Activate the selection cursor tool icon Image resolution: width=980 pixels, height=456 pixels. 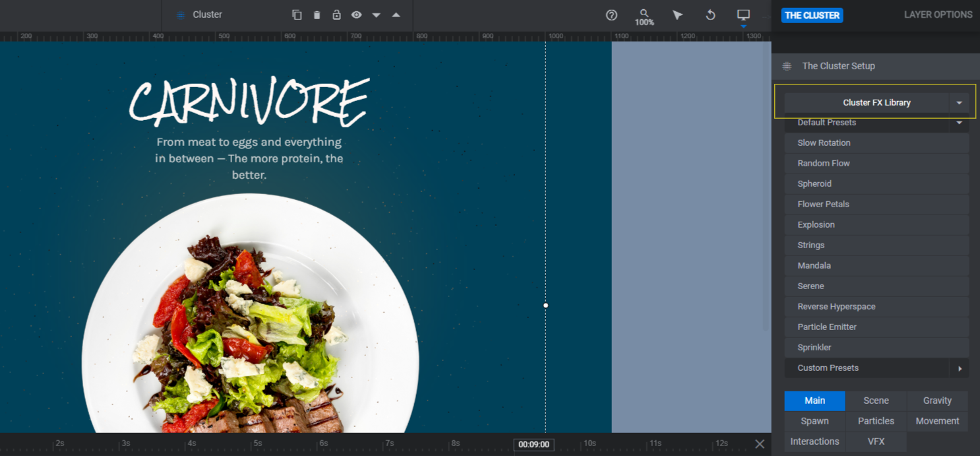coord(677,15)
